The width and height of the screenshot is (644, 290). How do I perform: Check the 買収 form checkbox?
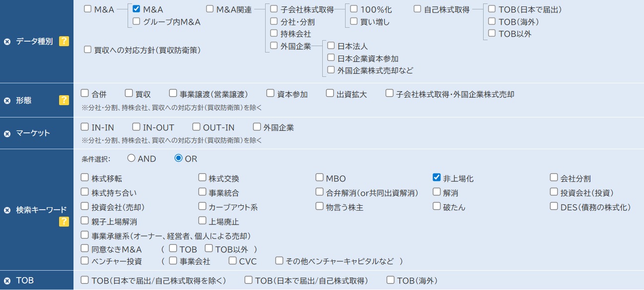pyautogui.click(x=129, y=93)
